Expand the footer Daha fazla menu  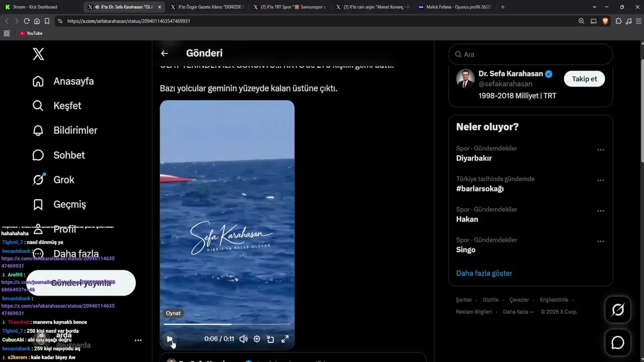tap(518, 312)
